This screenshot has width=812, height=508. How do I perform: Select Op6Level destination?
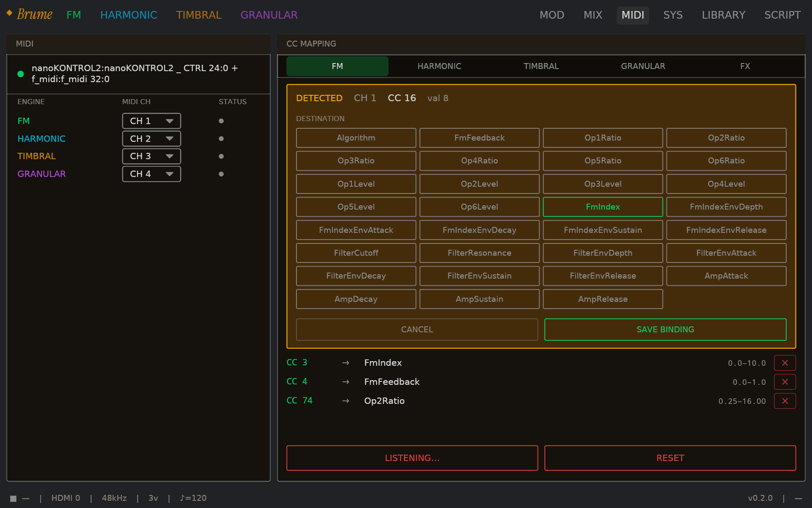[x=480, y=207]
